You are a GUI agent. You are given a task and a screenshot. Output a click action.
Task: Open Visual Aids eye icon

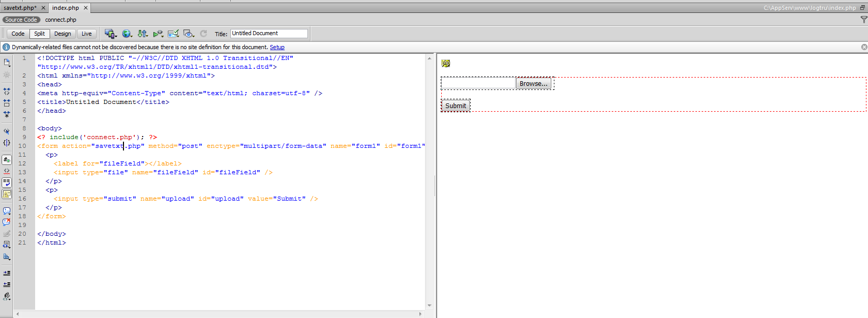[189, 34]
